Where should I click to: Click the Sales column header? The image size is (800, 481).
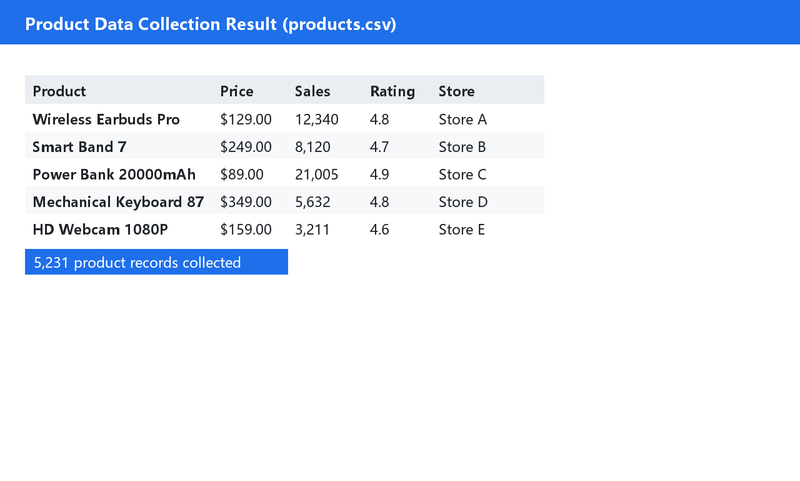pos(312,91)
